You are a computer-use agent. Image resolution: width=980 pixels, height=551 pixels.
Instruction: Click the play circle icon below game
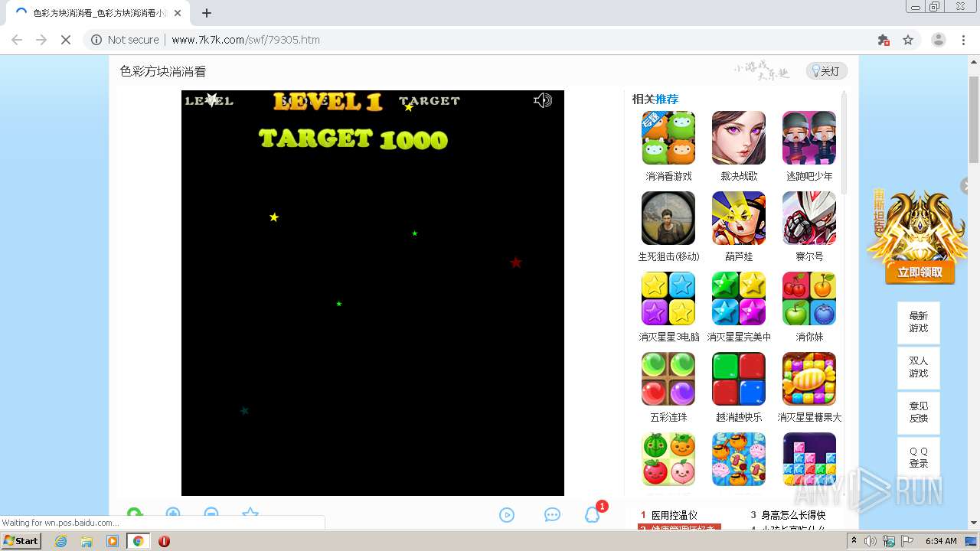coord(507,515)
